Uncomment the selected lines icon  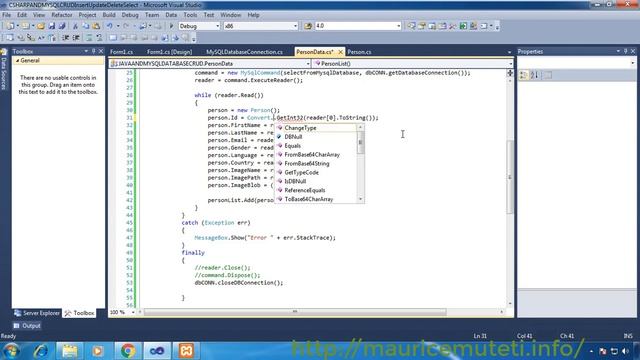99,38
